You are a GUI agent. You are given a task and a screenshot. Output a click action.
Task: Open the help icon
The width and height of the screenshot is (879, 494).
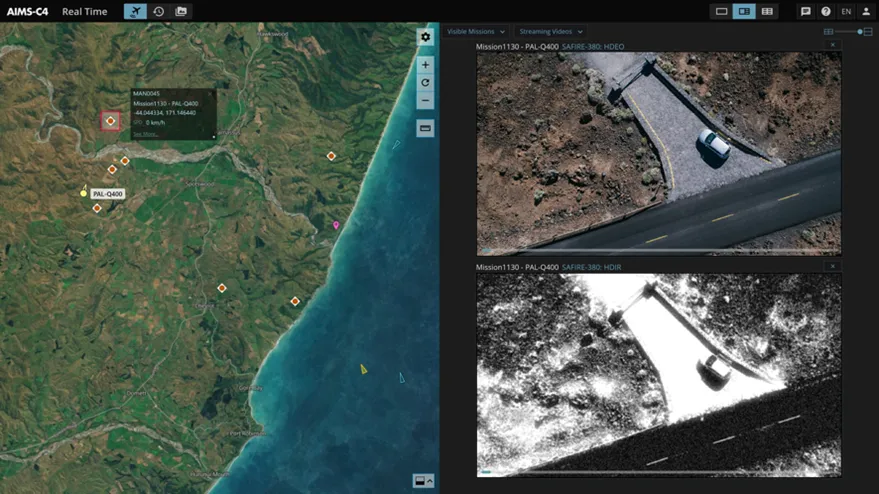[x=826, y=11]
